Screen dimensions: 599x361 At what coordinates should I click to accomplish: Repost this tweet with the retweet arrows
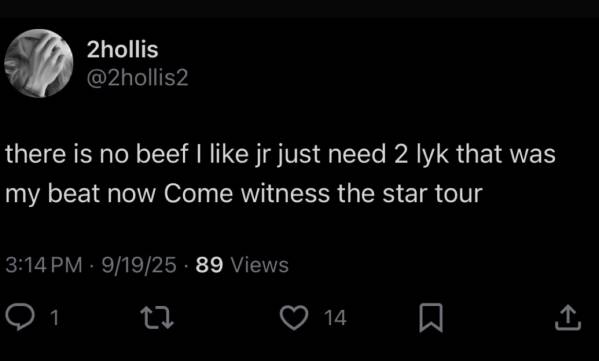pyautogui.click(x=157, y=317)
